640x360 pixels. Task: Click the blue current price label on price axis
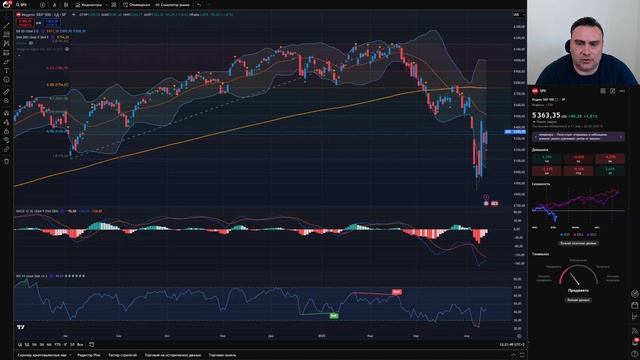pos(515,132)
